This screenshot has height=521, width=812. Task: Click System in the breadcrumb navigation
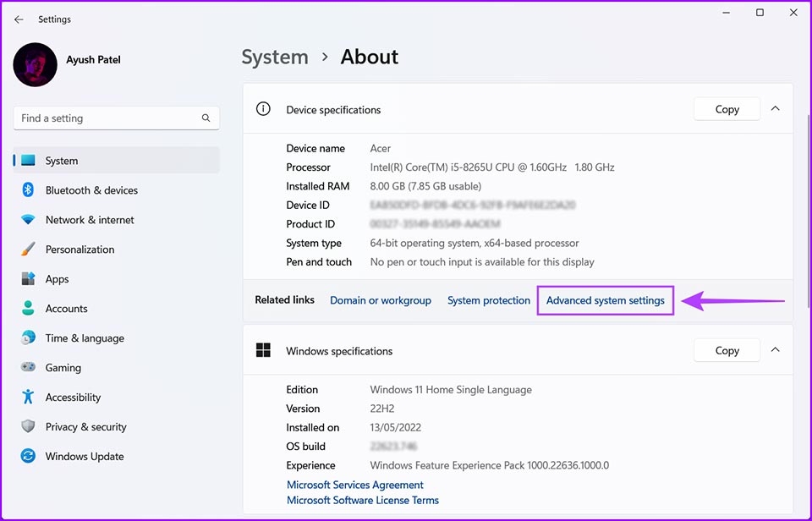point(275,57)
